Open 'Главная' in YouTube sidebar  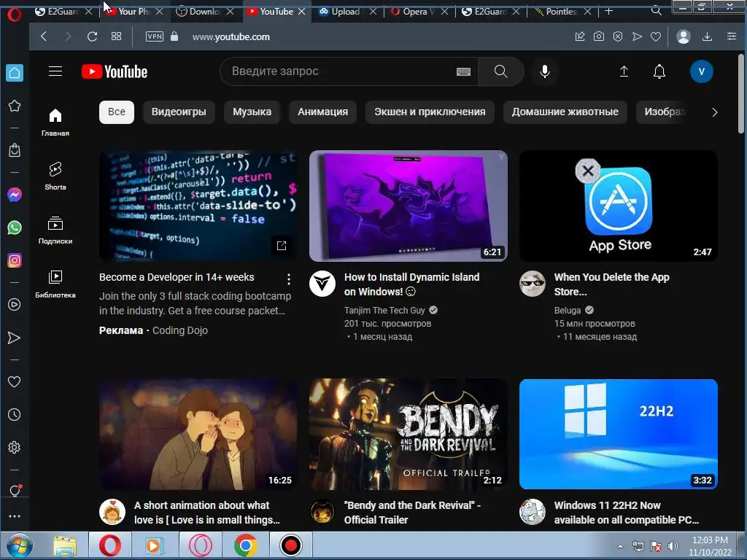[55, 122]
